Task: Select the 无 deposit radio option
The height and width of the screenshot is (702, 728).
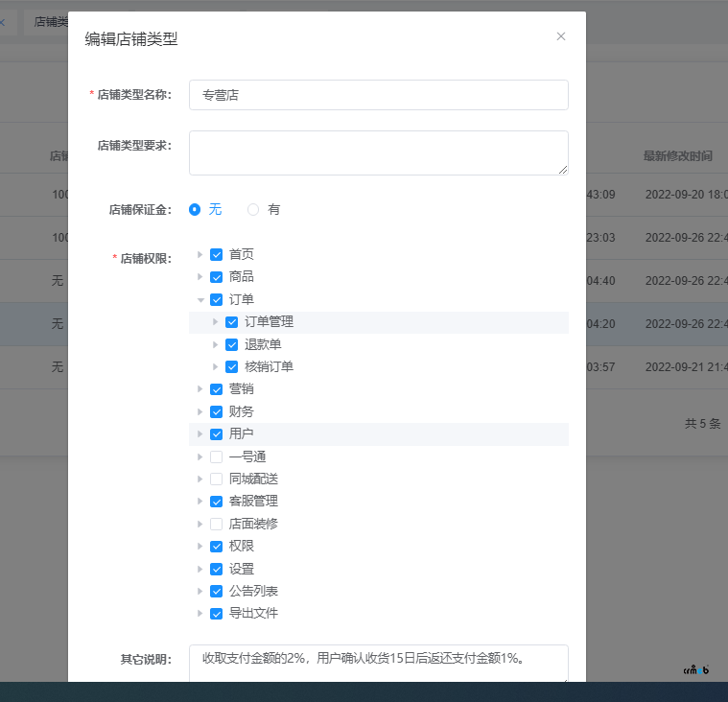Action: tap(196, 209)
